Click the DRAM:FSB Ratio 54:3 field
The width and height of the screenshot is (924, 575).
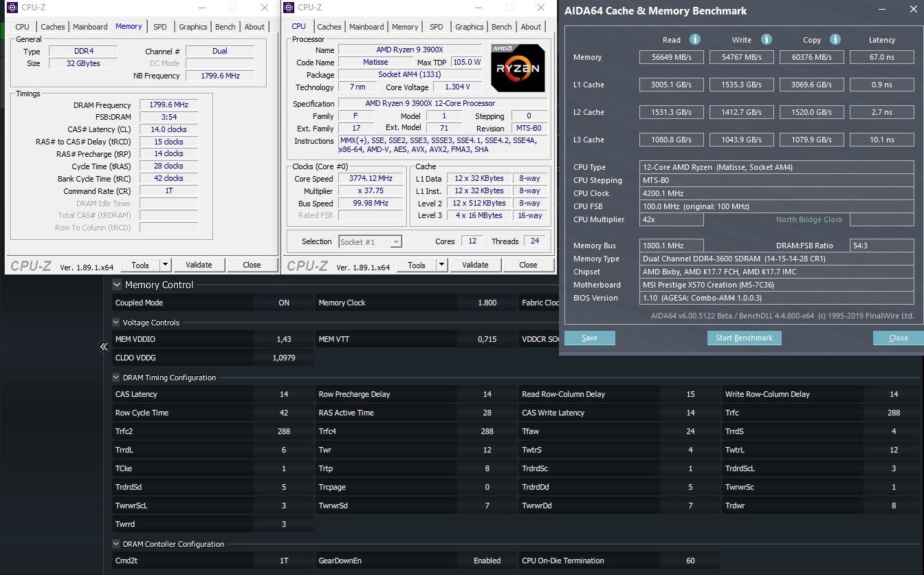[x=881, y=246]
